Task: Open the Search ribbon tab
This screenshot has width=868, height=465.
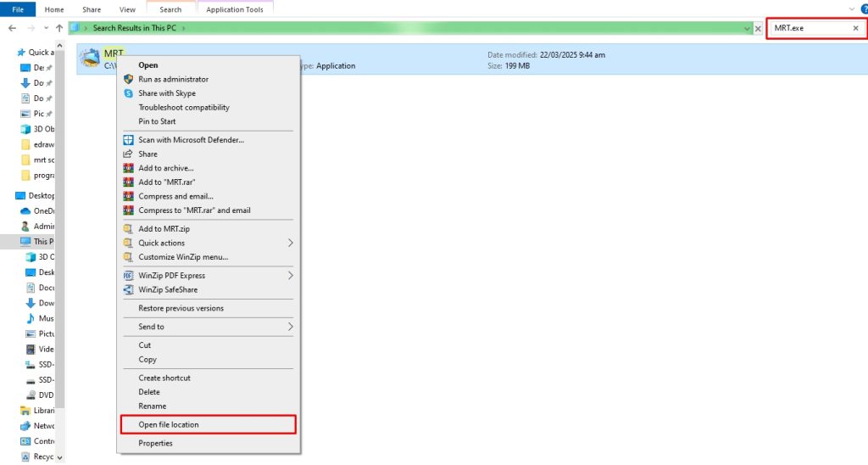Action: click(x=170, y=9)
